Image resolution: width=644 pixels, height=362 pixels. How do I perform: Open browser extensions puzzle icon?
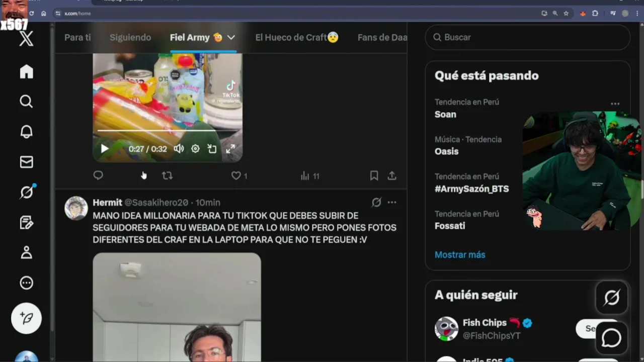(595, 13)
